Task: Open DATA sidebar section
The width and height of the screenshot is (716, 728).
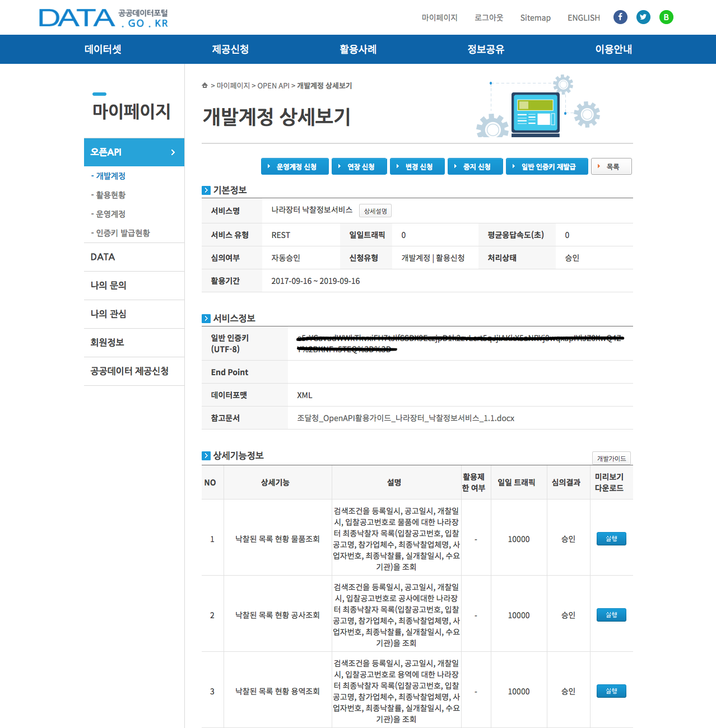Action: pos(134,257)
